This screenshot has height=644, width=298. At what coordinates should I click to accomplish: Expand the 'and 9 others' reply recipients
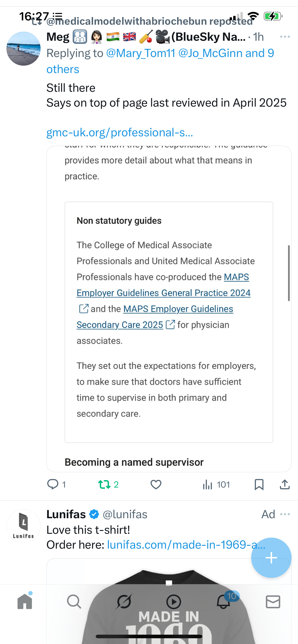point(160,61)
